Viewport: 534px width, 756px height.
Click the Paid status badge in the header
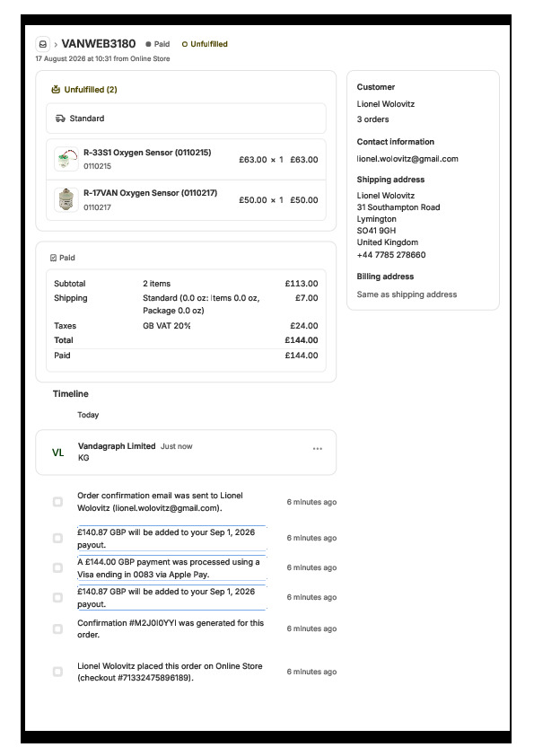pyautogui.click(x=158, y=44)
